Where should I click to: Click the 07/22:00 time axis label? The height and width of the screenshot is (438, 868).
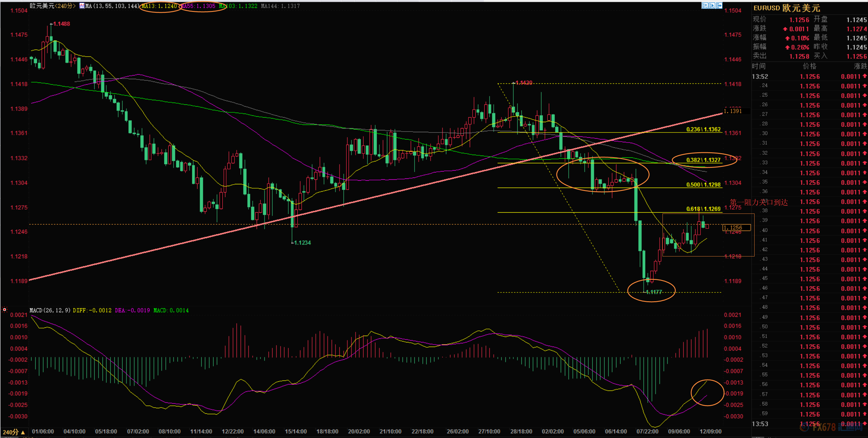point(647,432)
